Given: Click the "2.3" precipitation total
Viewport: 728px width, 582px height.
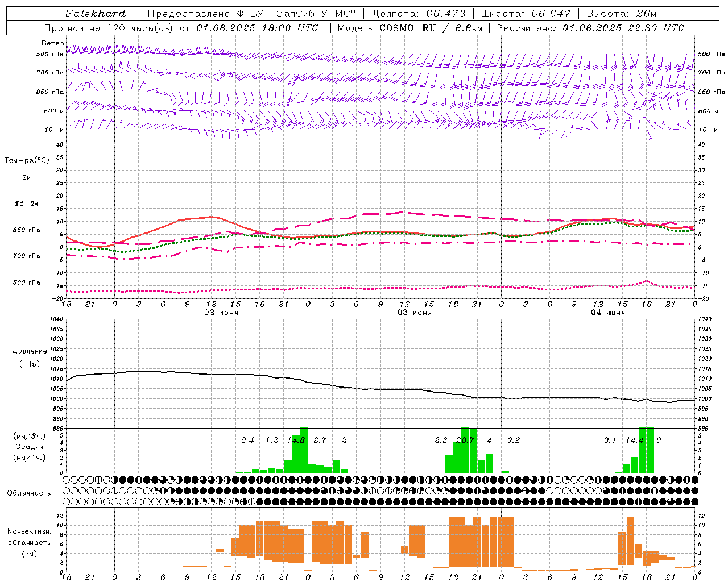Looking at the screenshot, I should coord(441,440).
